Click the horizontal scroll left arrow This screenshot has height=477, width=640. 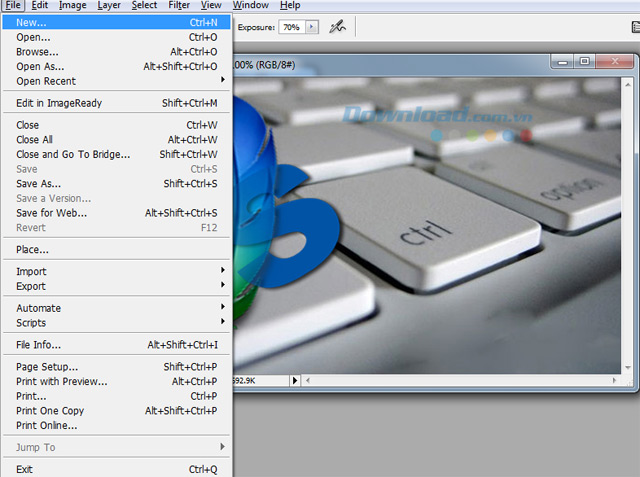[308, 381]
